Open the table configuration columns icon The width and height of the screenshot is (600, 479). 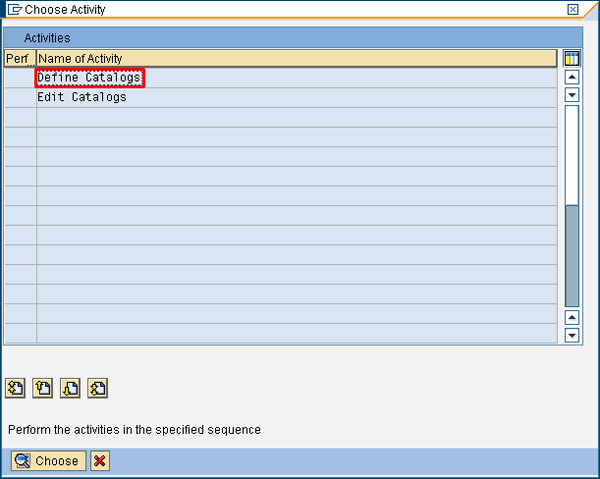[572, 58]
